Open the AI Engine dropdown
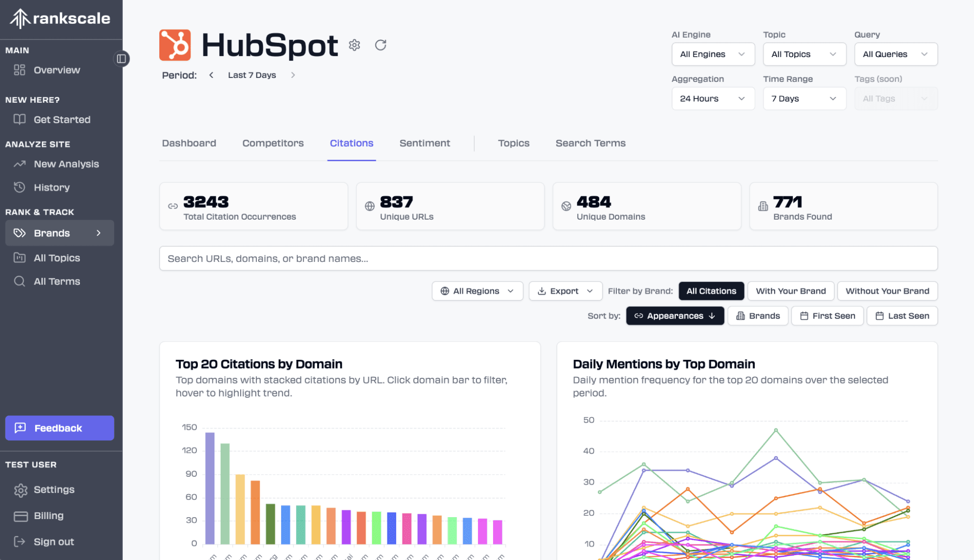The image size is (974, 560). pyautogui.click(x=713, y=54)
